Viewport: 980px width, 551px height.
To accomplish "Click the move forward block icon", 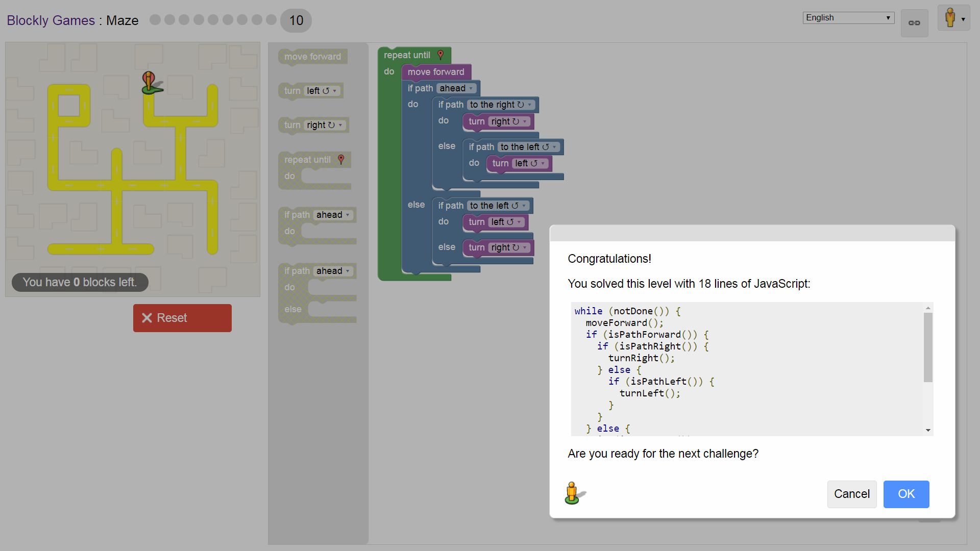I will pyautogui.click(x=312, y=57).
